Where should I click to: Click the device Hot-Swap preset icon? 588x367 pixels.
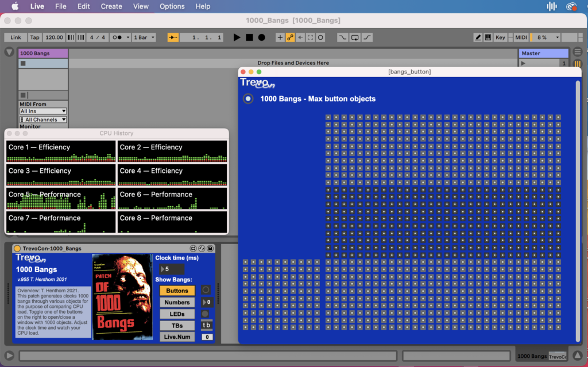[202, 249]
